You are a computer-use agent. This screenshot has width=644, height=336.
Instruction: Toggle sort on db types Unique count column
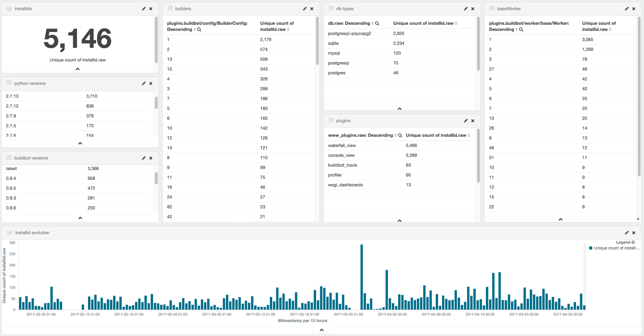click(456, 23)
